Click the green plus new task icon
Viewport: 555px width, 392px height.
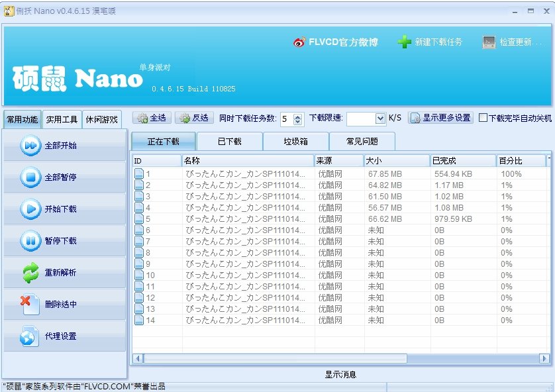click(x=404, y=42)
